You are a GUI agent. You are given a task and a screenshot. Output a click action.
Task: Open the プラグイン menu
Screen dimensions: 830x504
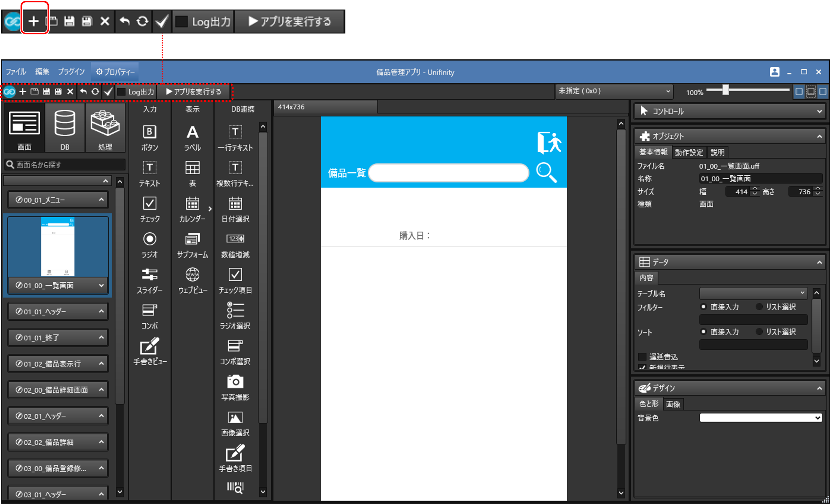coord(71,72)
